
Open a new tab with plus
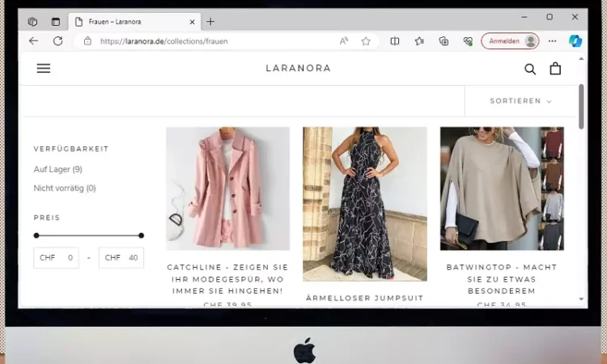click(x=210, y=22)
